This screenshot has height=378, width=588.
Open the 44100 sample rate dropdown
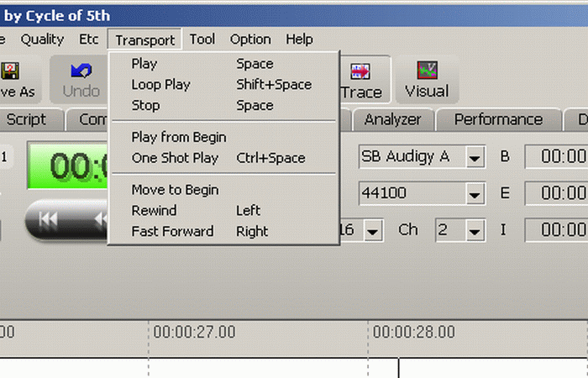pyautogui.click(x=475, y=193)
